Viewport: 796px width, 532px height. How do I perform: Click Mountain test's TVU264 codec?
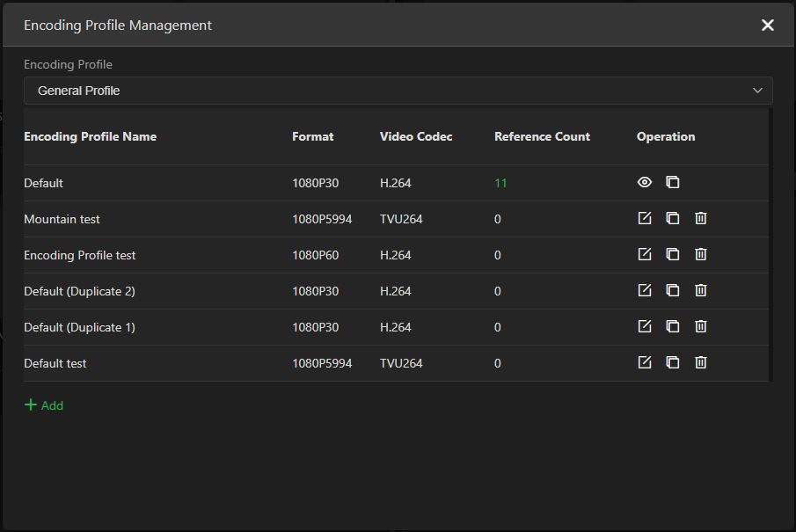pyautogui.click(x=401, y=219)
